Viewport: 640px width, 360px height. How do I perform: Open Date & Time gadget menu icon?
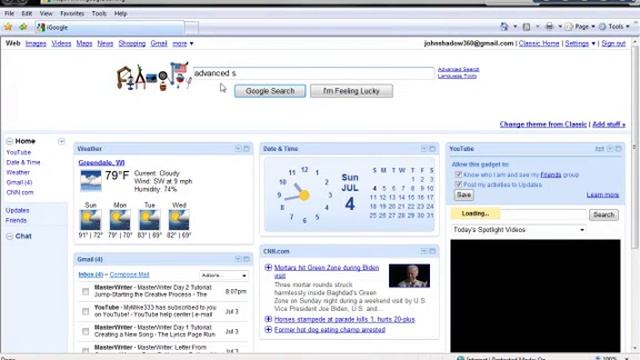pos(424,149)
